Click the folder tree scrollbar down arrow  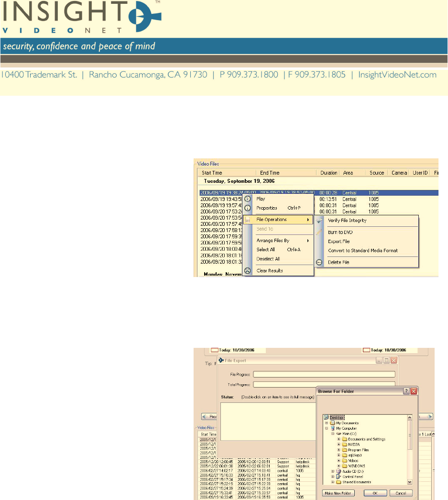[410, 482]
